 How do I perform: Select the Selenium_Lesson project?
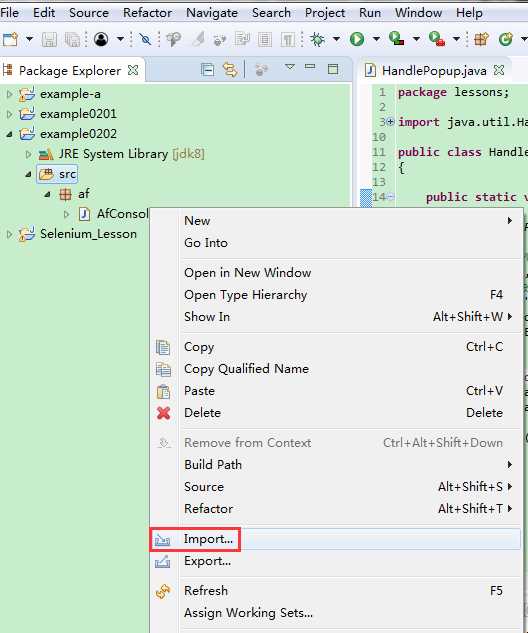[88, 234]
